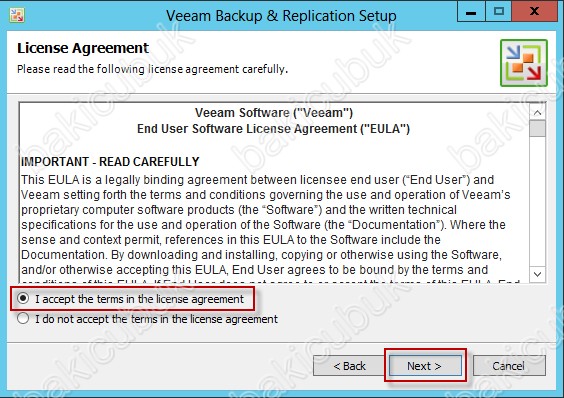
Task: Click the EULA scrollbar up arrow
Action: (537, 113)
